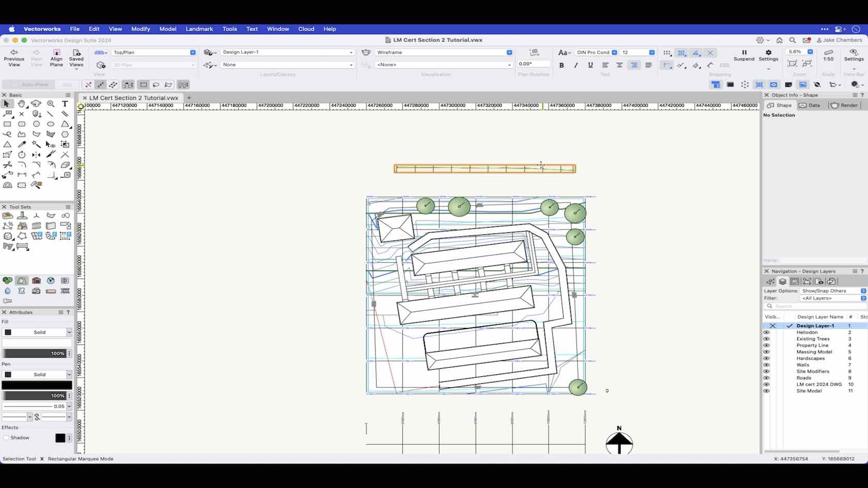Select the Flyover tool
868x488 pixels.
tap(36, 104)
